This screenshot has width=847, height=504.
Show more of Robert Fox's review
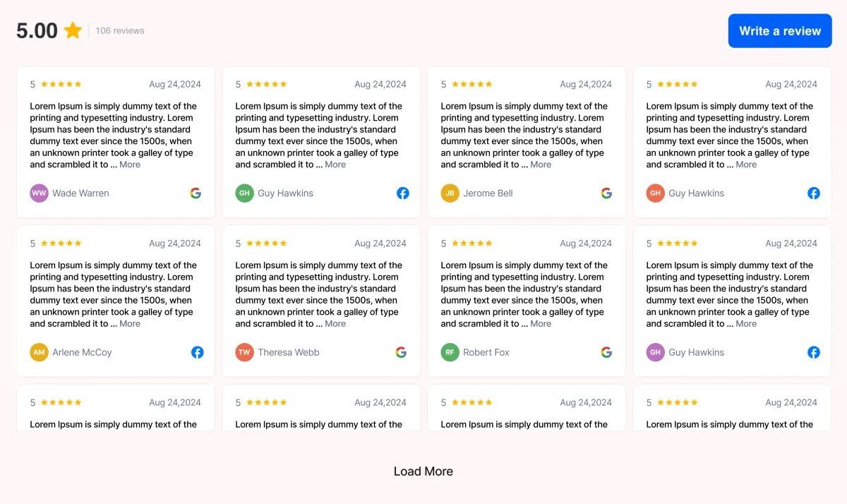[541, 324]
